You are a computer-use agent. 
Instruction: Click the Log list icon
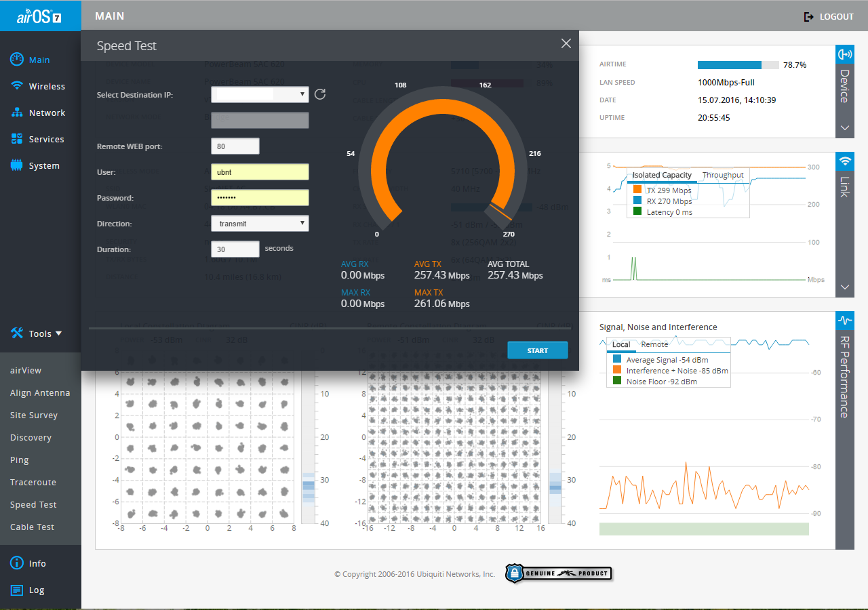pos(17,590)
